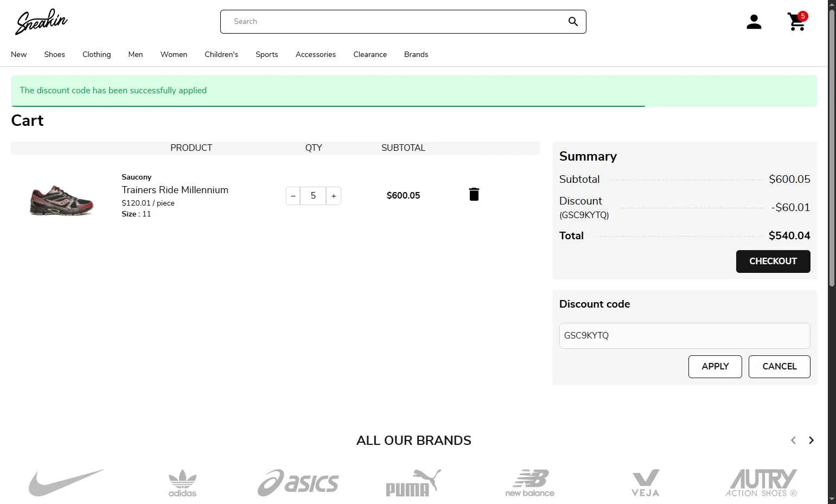Click the quantity field showing 5

[313, 196]
